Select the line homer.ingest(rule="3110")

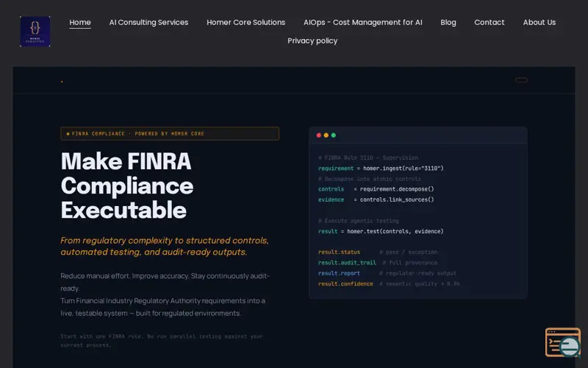pyautogui.click(x=381, y=169)
